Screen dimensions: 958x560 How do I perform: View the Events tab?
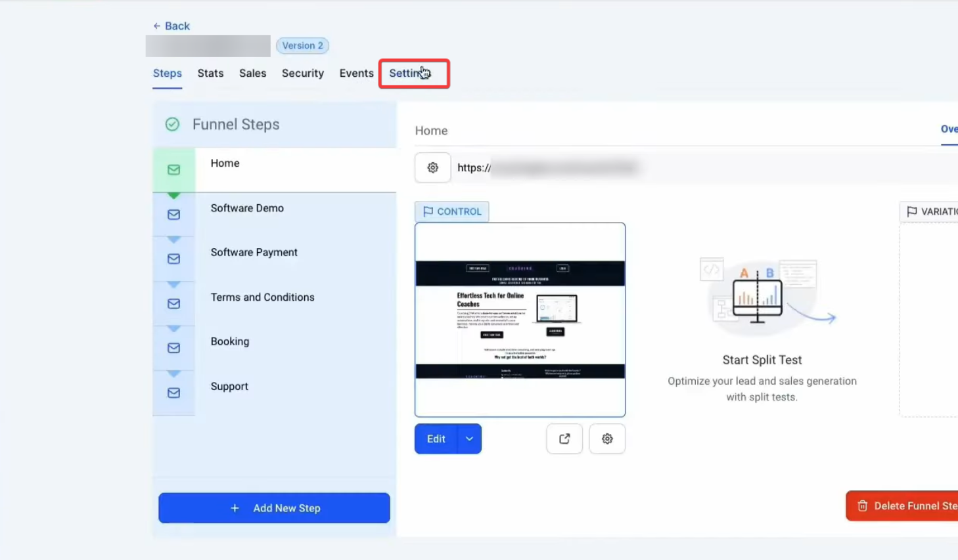click(x=356, y=74)
